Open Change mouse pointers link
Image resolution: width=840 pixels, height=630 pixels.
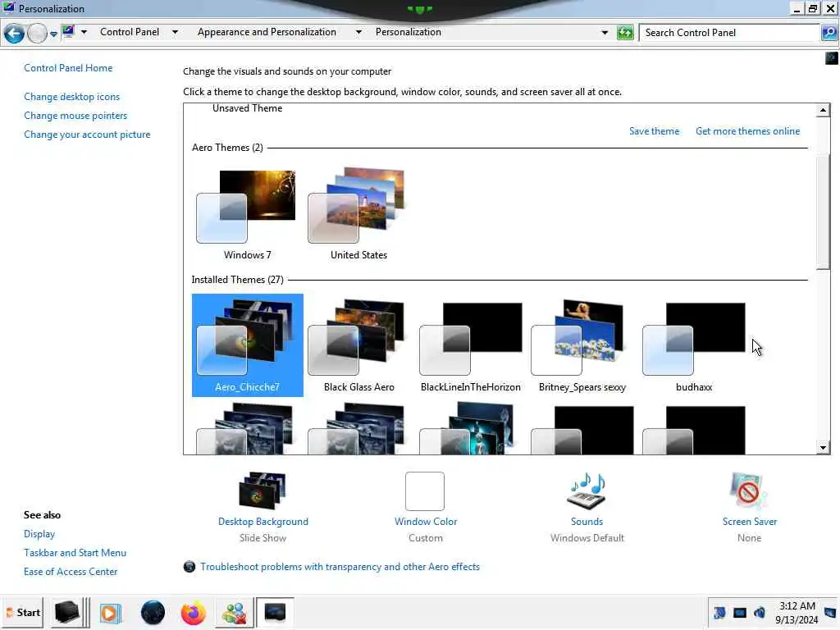tap(75, 116)
